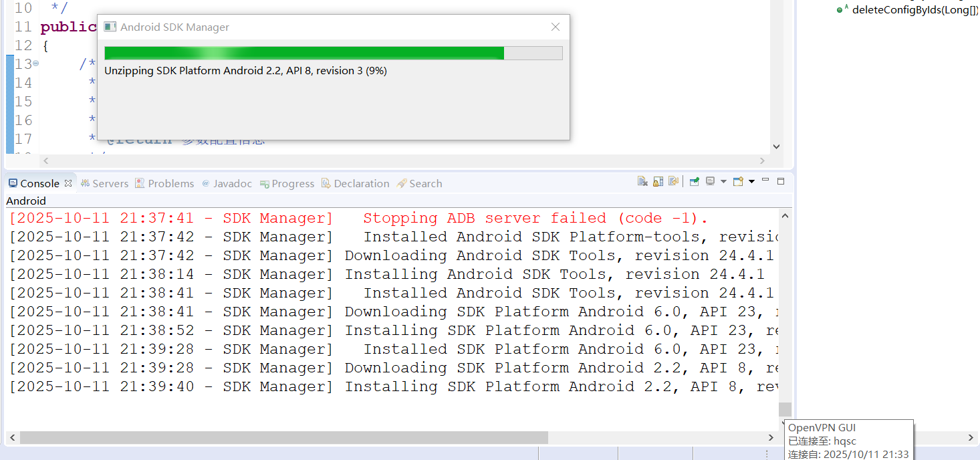
Task: Minimize the Console panel
Action: point(766,181)
